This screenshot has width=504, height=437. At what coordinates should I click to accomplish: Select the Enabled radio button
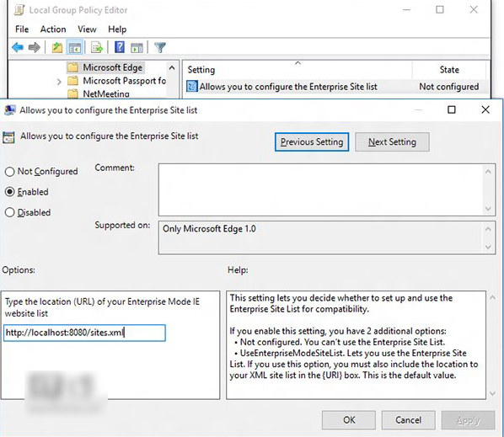tap(9, 192)
